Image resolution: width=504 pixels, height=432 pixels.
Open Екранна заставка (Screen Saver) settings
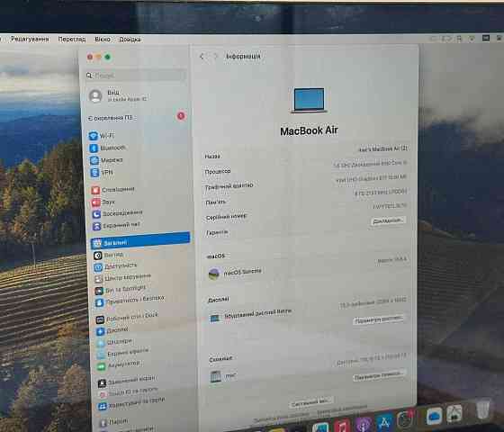(x=122, y=353)
